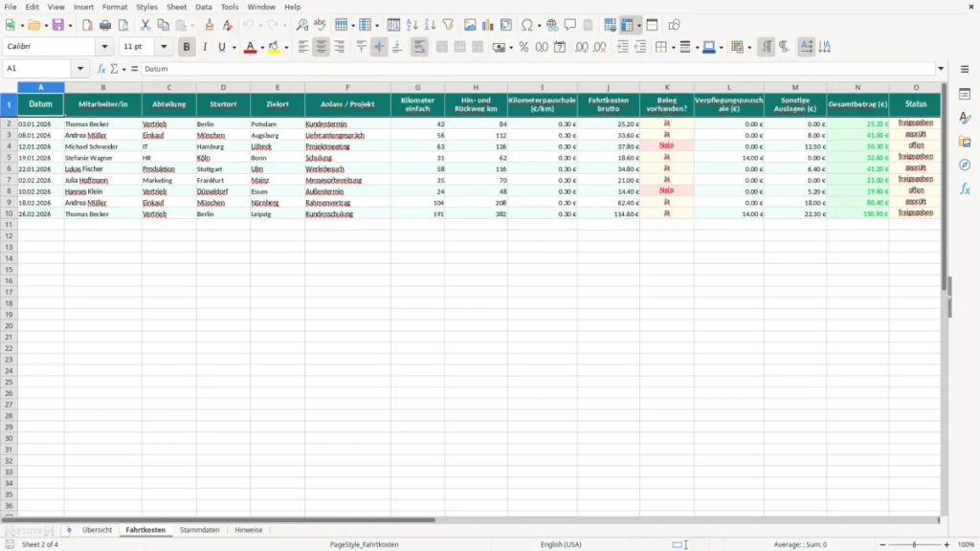Open the sidebar Functions deck

(x=965, y=188)
